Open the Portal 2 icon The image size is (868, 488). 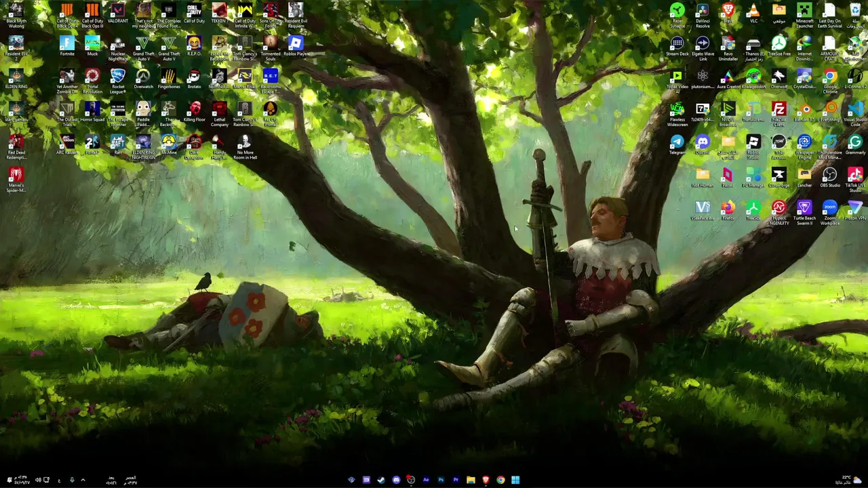tap(92, 145)
